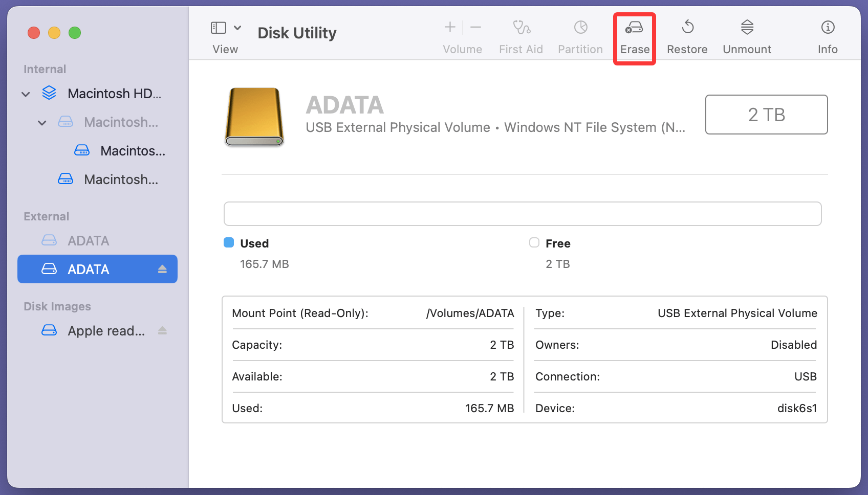This screenshot has height=495, width=868.
Task: Click the Disk Utility title text
Action: [296, 33]
